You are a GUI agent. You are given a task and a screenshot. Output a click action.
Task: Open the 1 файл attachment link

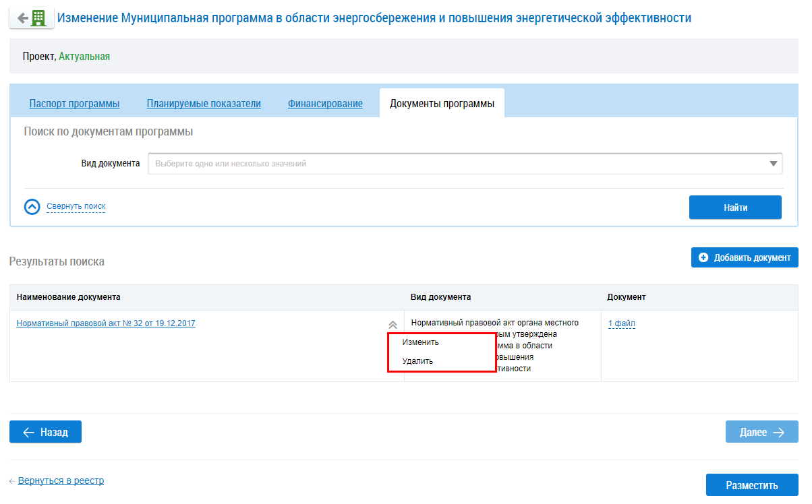tap(621, 323)
